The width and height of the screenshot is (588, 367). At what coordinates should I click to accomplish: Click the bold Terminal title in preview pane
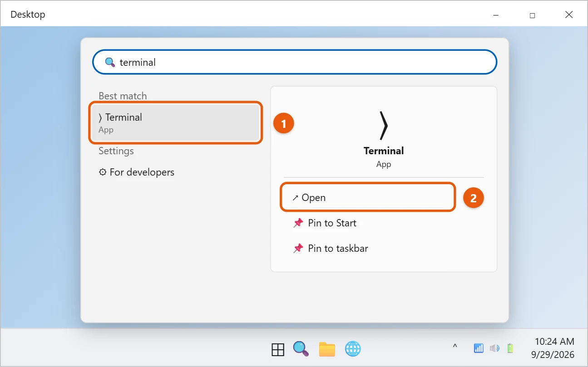pos(384,151)
